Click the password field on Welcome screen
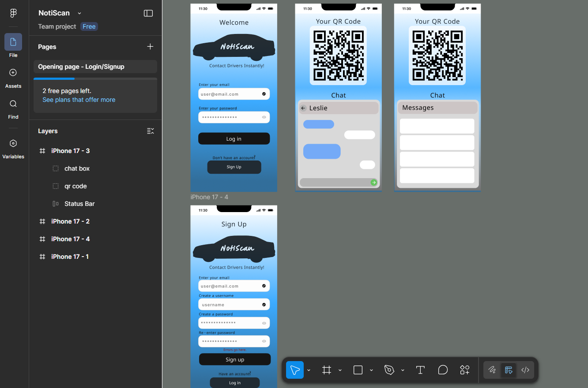 coord(234,117)
